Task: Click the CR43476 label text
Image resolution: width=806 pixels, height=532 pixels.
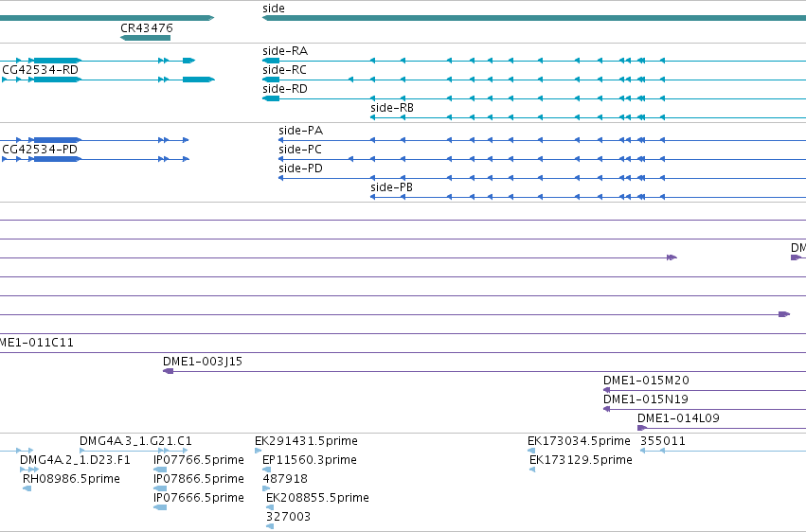Action: tap(147, 27)
